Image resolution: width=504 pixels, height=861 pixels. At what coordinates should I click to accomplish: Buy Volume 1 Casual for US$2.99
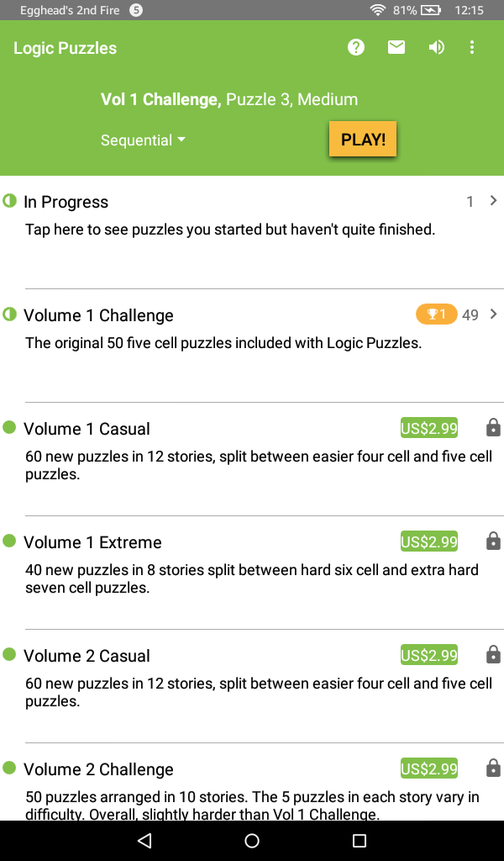(429, 428)
